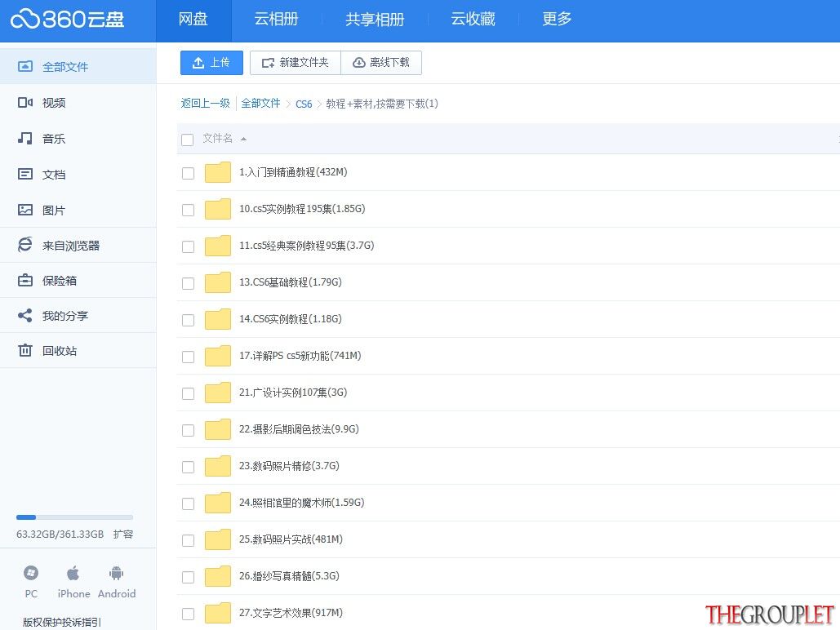The height and width of the screenshot is (630, 840).
Task: Go to CS6 in breadcrumb
Action: (x=304, y=104)
